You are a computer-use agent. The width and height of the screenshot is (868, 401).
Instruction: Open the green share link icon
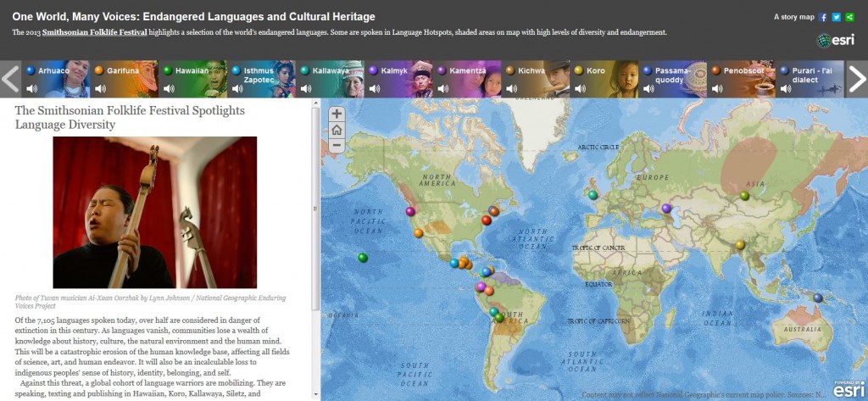coord(849,17)
